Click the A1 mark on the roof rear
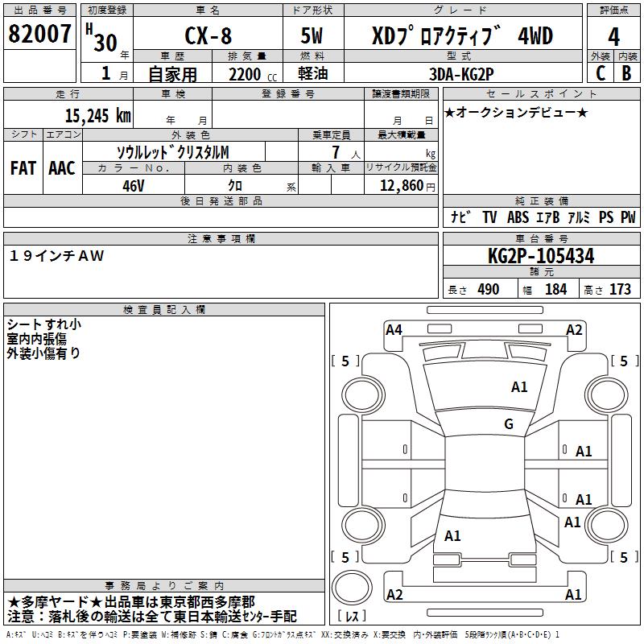The width and height of the screenshot is (644, 644). pos(452,536)
